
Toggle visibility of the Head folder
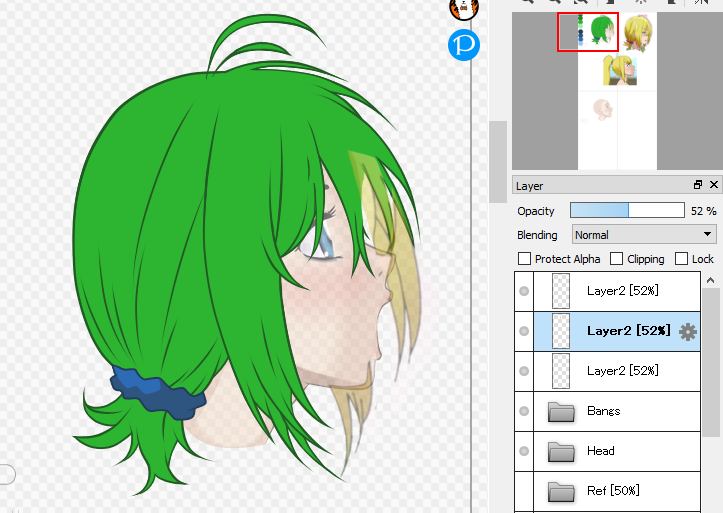coord(524,451)
